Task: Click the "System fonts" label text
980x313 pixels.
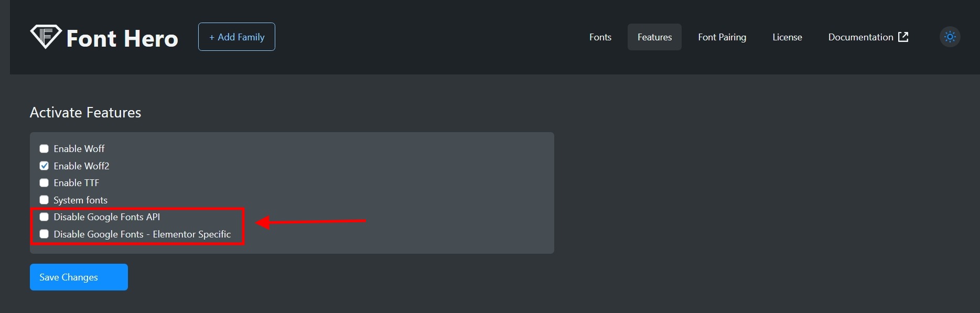Action: click(x=80, y=200)
